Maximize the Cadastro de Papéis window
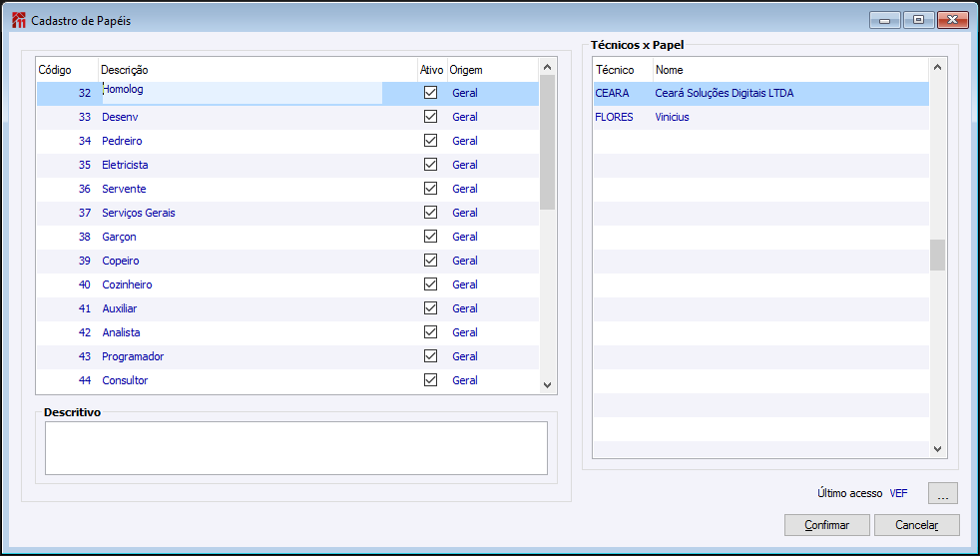Image resolution: width=980 pixels, height=556 pixels. [x=919, y=20]
